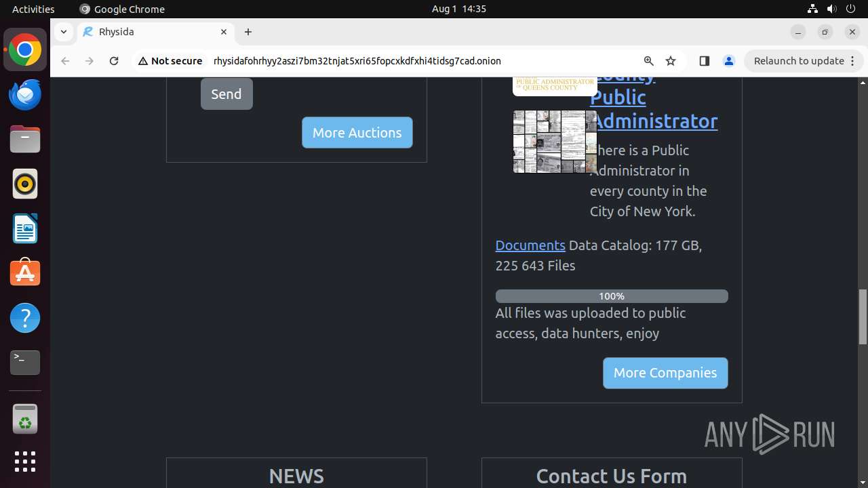Open the Files manager in dock

pos(25,140)
